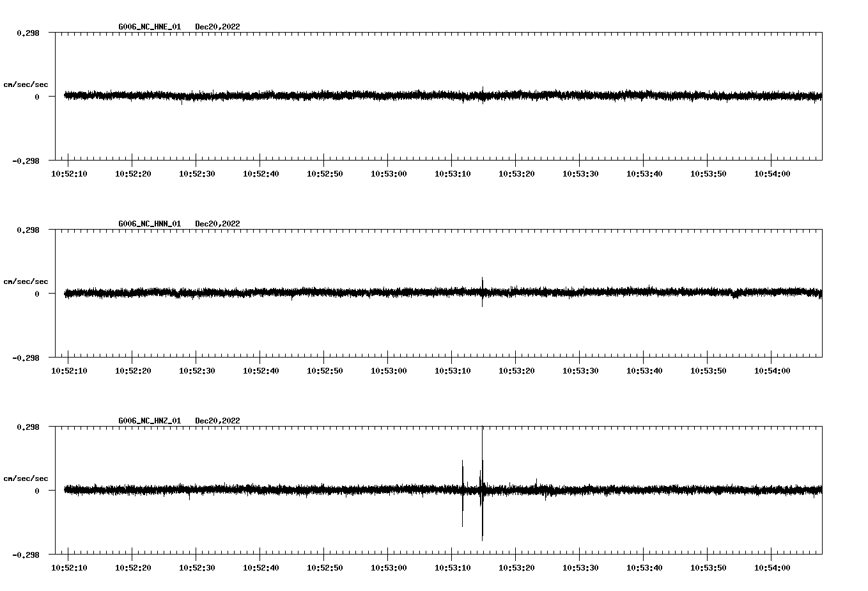
Task: Click 10:52:10 label under HNE plot
Action: point(69,174)
